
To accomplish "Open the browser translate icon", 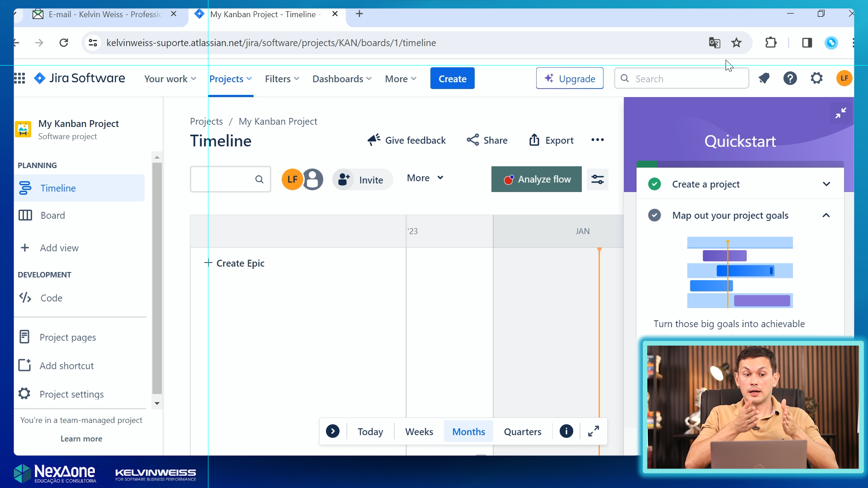I will [x=714, y=43].
